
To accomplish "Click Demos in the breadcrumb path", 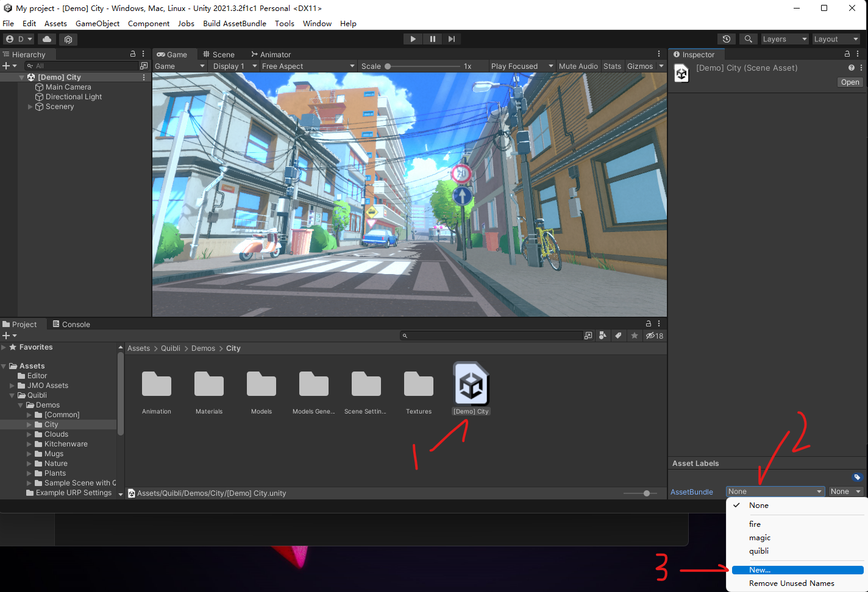I will 203,348.
